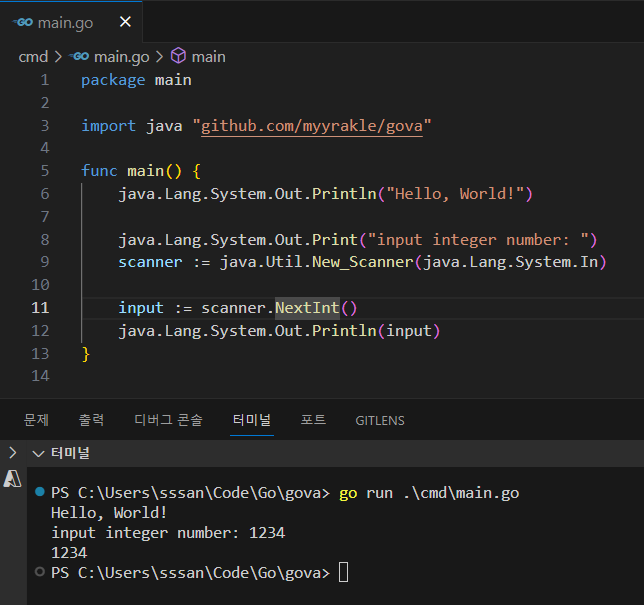
Task: Click the Azure icon left of terminal
Action: coord(13,479)
